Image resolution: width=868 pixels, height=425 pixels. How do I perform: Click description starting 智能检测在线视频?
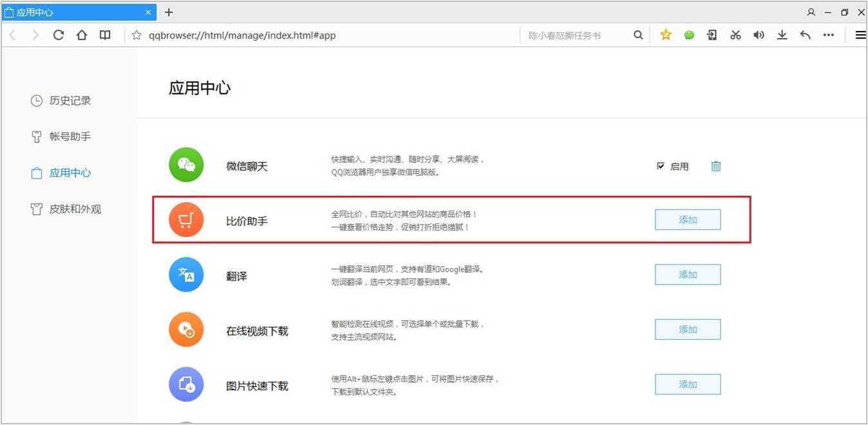pyautogui.click(x=408, y=330)
